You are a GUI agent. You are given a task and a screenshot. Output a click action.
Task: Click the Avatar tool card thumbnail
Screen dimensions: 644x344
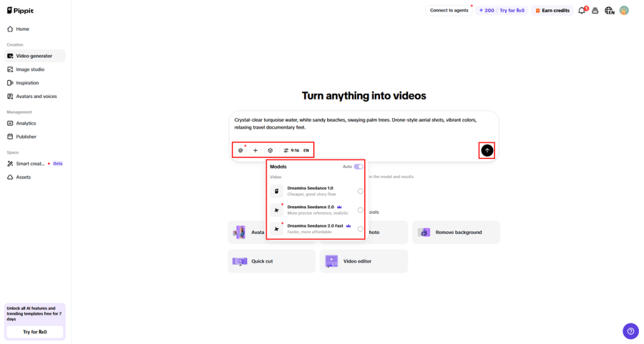tap(240, 232)
